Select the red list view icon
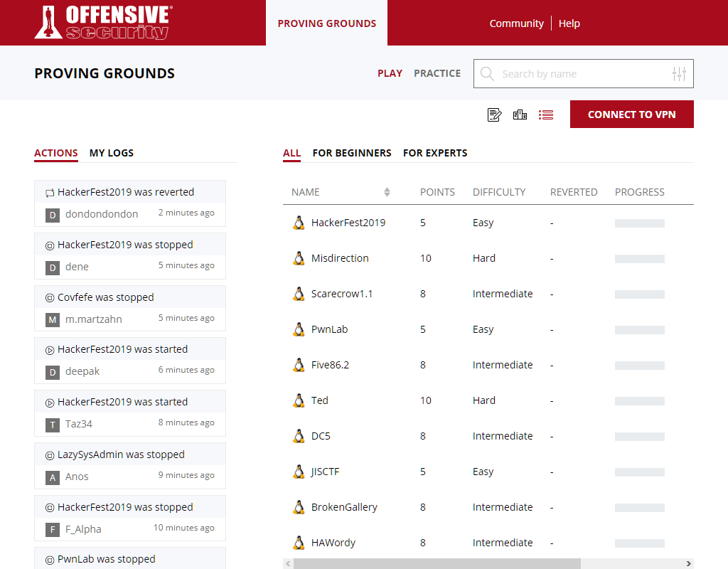 [545, 115]
